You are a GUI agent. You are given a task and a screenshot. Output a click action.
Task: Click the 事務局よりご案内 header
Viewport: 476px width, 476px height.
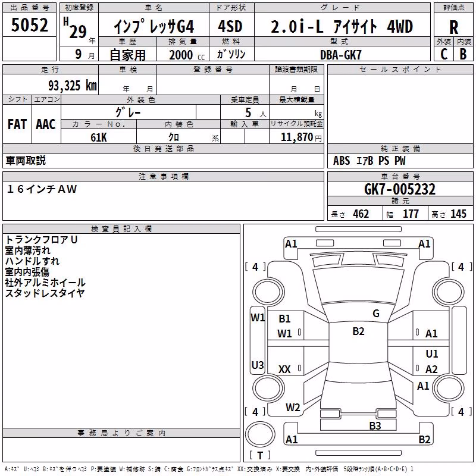coord(121,433)
